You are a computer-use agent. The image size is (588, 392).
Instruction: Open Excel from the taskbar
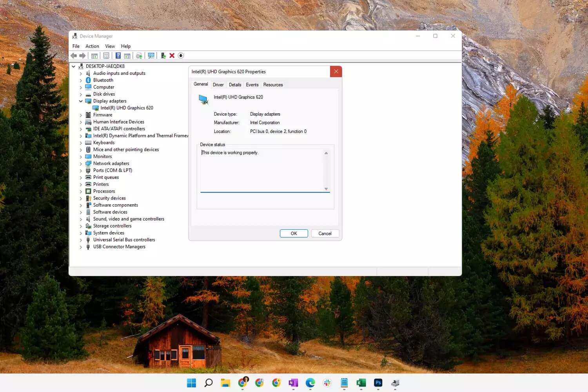point(361,383)
